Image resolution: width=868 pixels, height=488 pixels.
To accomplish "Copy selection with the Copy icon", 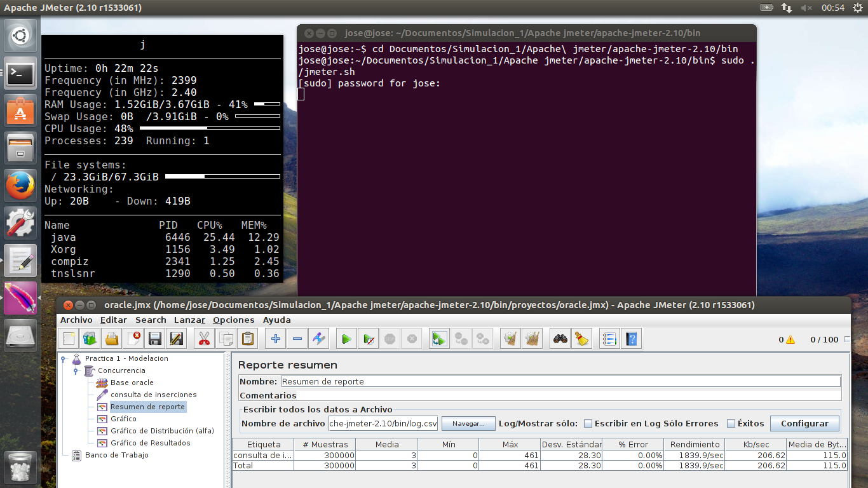I will point(226,339).
